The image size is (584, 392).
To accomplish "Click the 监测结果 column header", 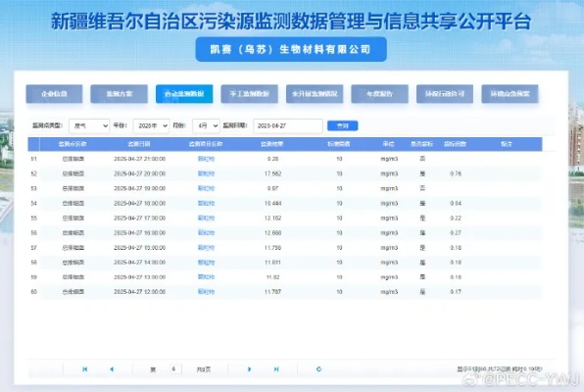I will [272, 144].
